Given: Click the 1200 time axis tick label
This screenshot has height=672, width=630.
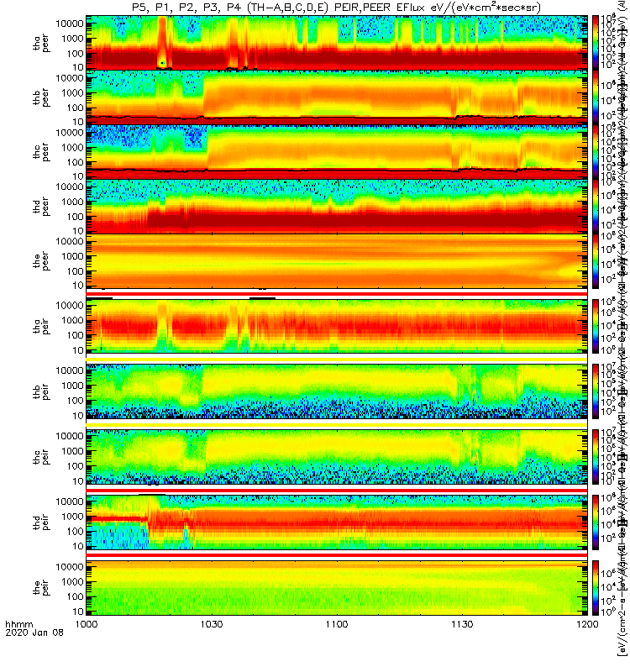Looking at the screenshot, I should tap(587, 624).
